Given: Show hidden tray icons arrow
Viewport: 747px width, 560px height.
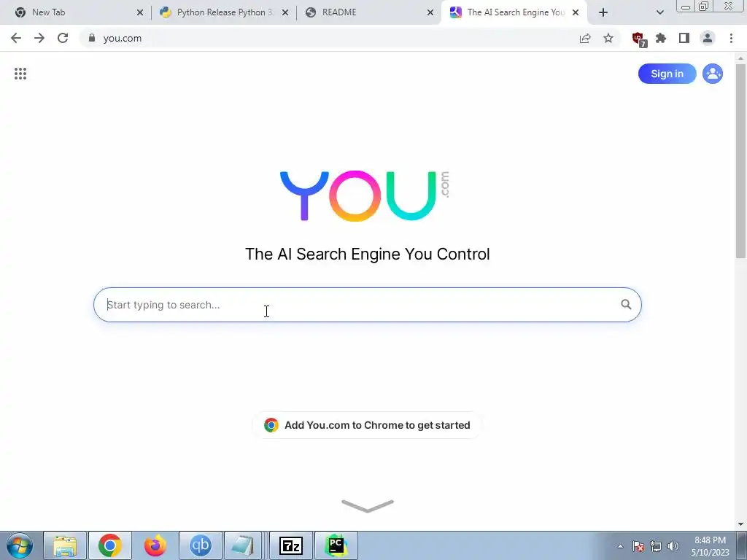Looking at the screenshot, I should 620,546.
